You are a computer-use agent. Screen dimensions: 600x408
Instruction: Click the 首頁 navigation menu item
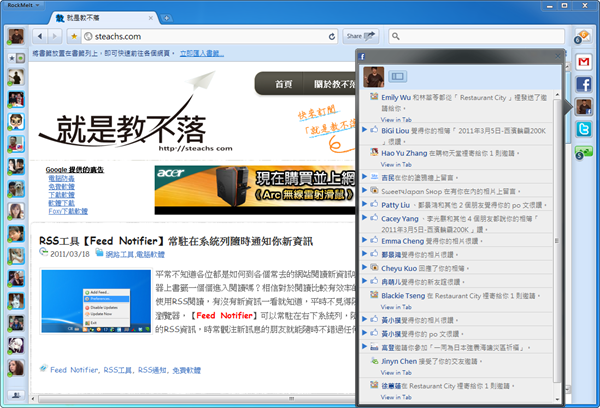pyautogui.click(x=284, y=84)
